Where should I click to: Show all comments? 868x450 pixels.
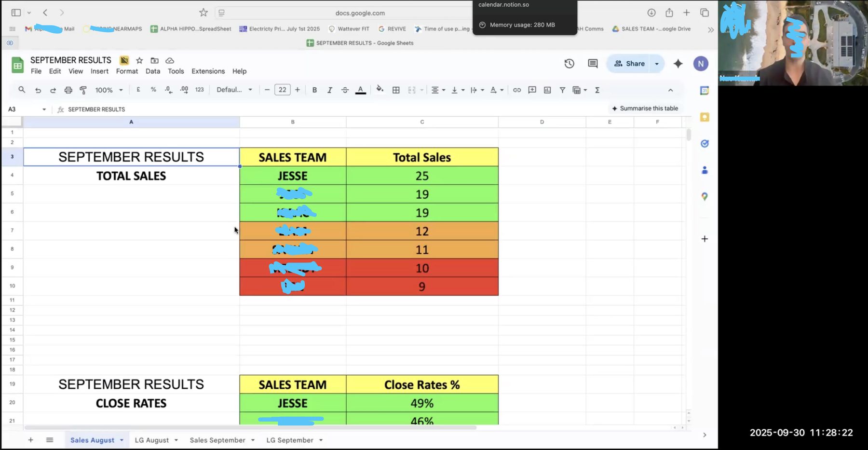(593, 64)
